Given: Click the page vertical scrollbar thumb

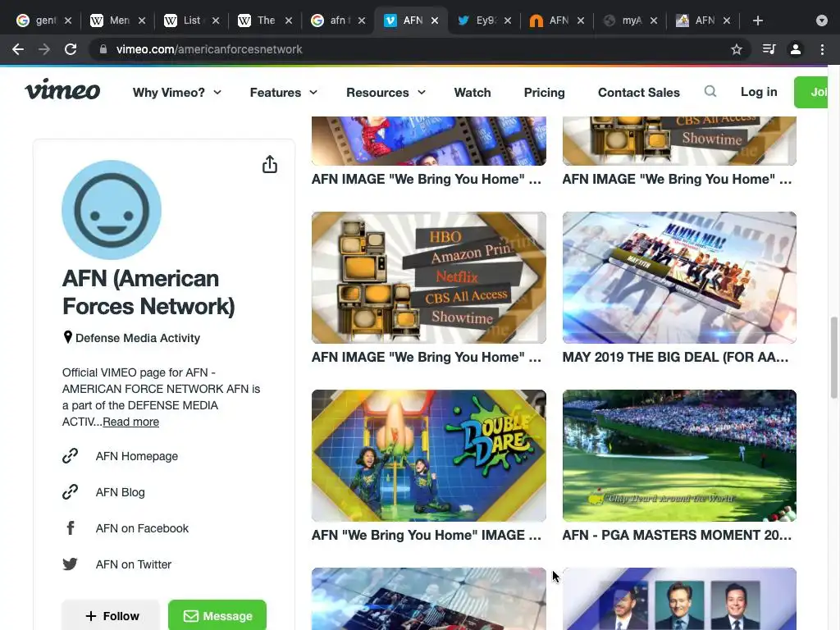Looking at the screenshot, I should [x=834, y=358].
